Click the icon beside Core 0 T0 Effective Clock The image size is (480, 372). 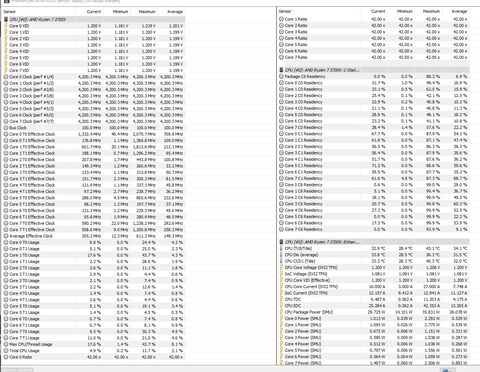pos(6,134)
